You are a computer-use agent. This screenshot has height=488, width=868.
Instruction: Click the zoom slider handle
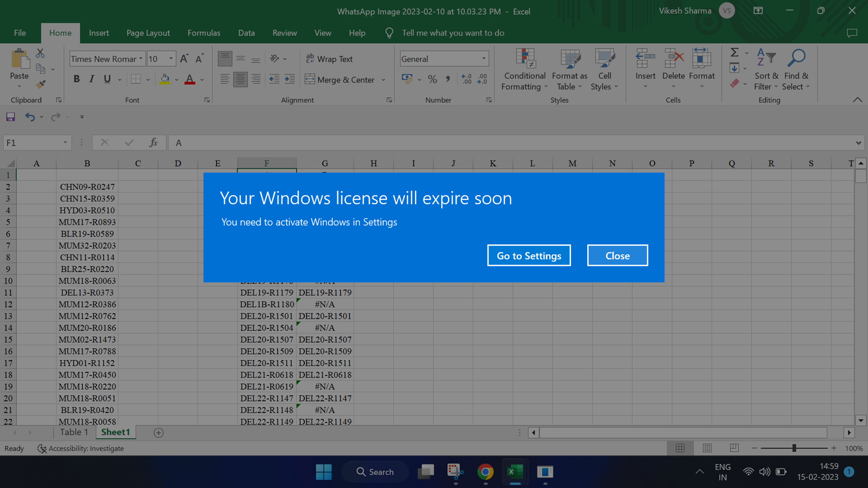[x=794, y=448]
